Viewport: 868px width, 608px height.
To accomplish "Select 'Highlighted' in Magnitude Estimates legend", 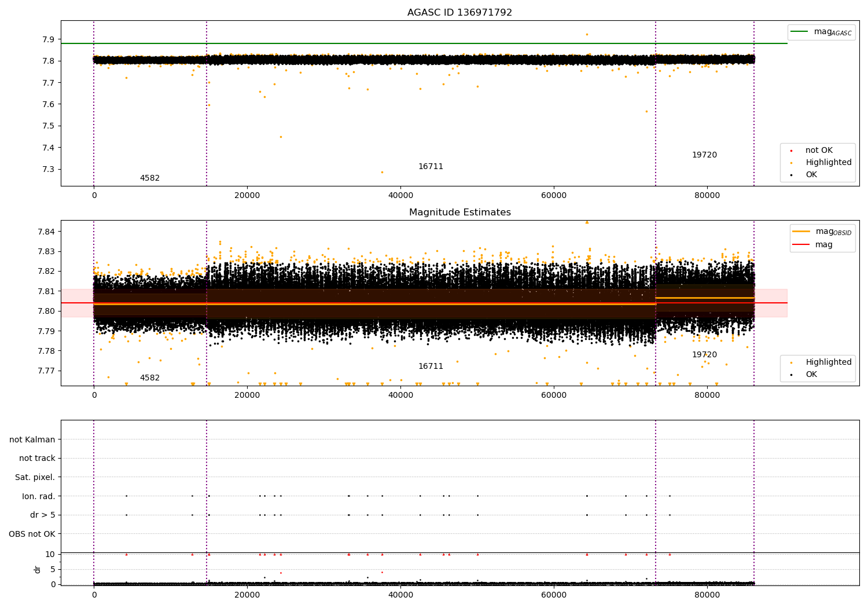I will click(829, 362).
